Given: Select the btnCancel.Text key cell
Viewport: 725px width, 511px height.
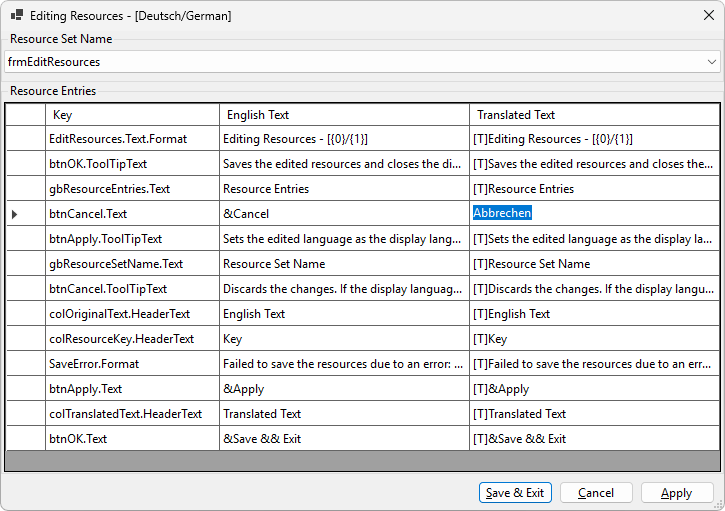Looking at the screenshot, I should tap(132, 214).
